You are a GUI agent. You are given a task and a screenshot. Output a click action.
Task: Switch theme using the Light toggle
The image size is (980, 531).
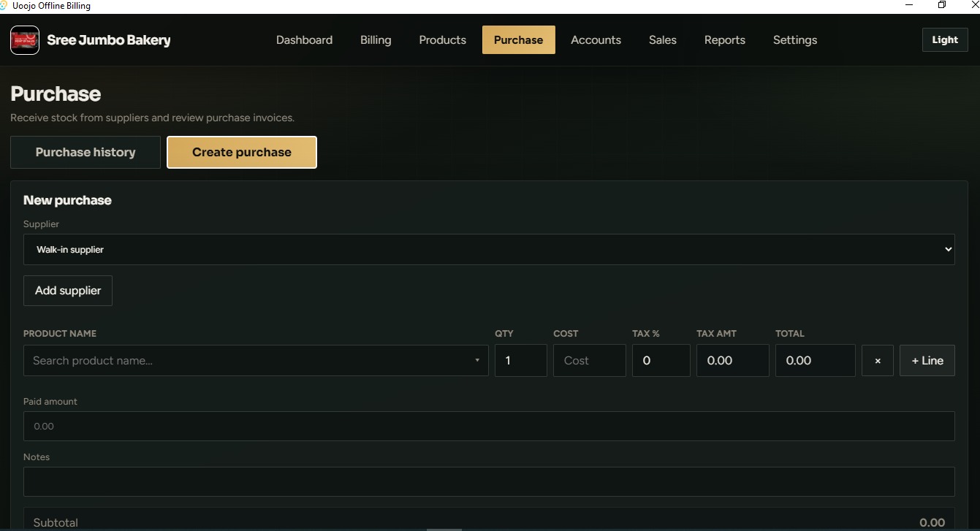945,40
